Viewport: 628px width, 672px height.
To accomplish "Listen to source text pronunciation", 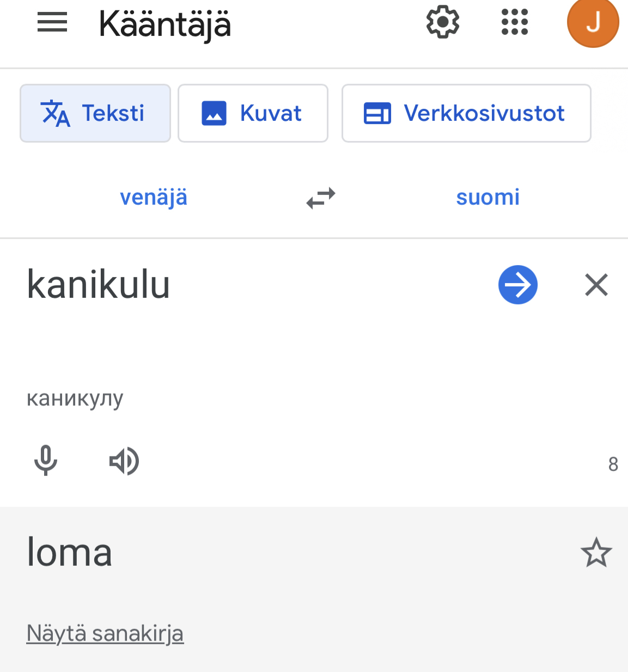I will pyautogui.click(x=124, y=461).
